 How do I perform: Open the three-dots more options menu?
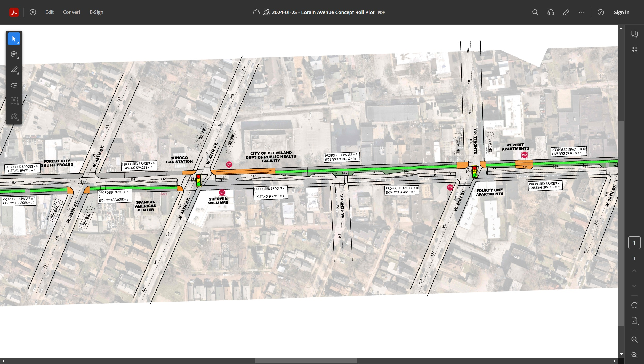pos(582,12)
